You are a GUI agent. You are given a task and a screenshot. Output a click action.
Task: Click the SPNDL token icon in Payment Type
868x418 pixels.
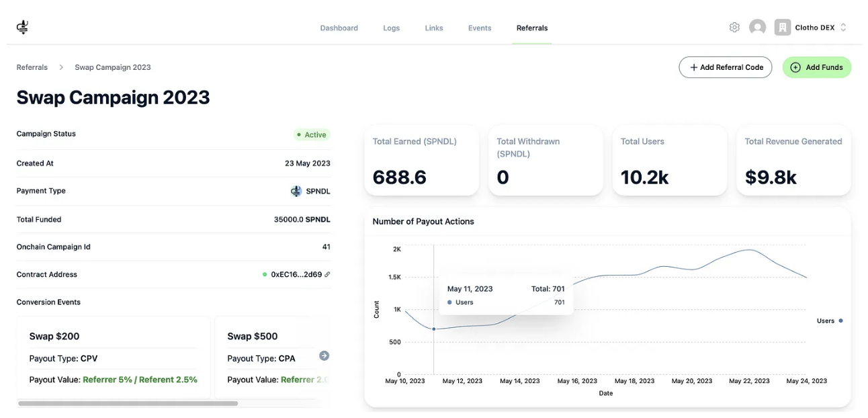(296, 192)
